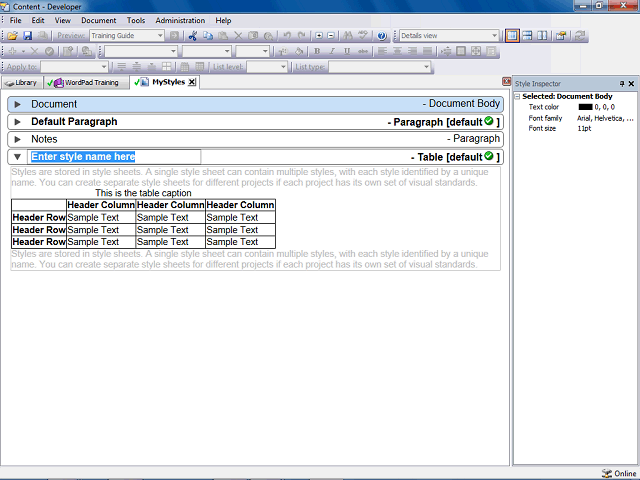Click the Paragraph [default] style label

443,122
